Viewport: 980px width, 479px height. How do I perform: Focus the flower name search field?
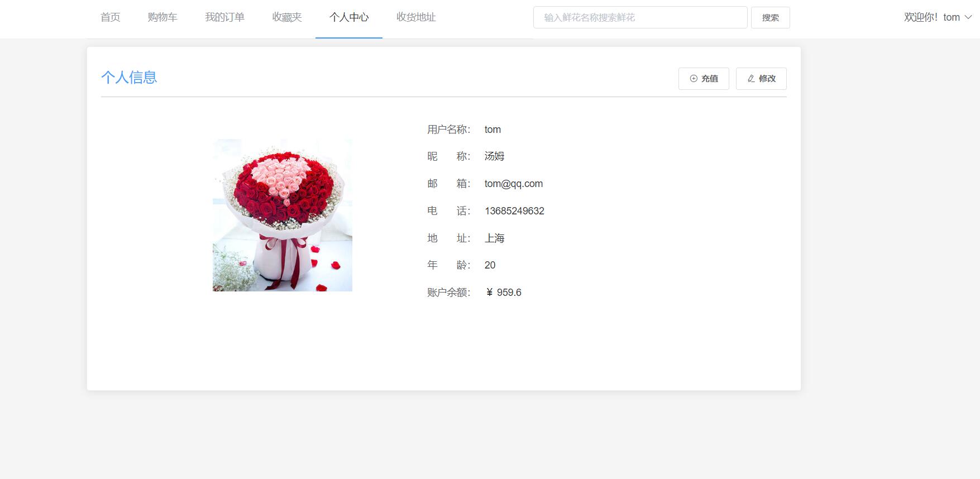pos(640,17)
